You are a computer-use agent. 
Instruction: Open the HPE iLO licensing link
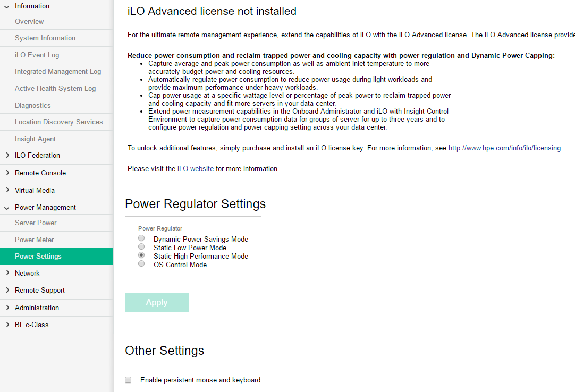click(x=504, y=148)
